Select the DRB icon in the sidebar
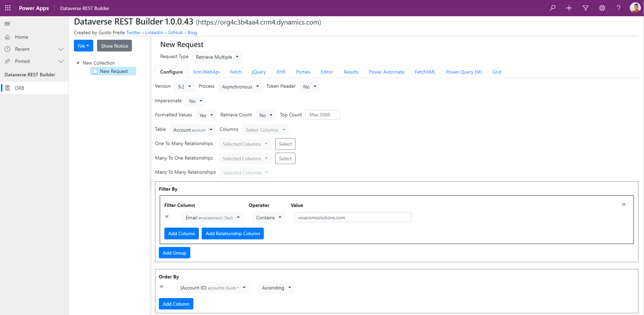 [8, 88]
